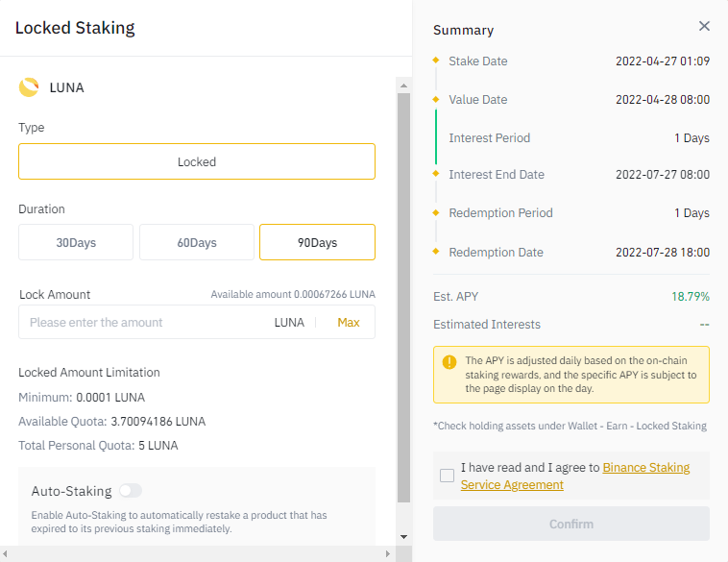This screenshot has height=562, width=728.
Task: Select the Locked type option
Action: click(x=197, y=161)
